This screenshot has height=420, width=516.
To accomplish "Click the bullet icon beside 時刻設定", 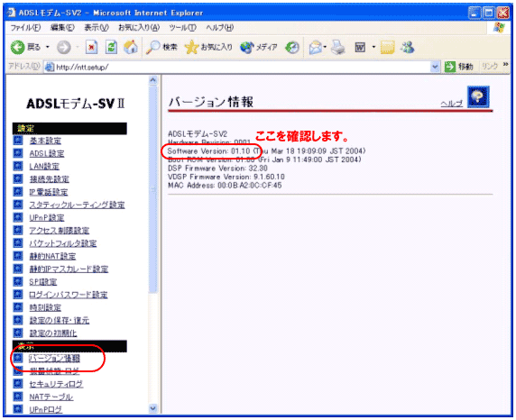I will [x=18, y=307].
